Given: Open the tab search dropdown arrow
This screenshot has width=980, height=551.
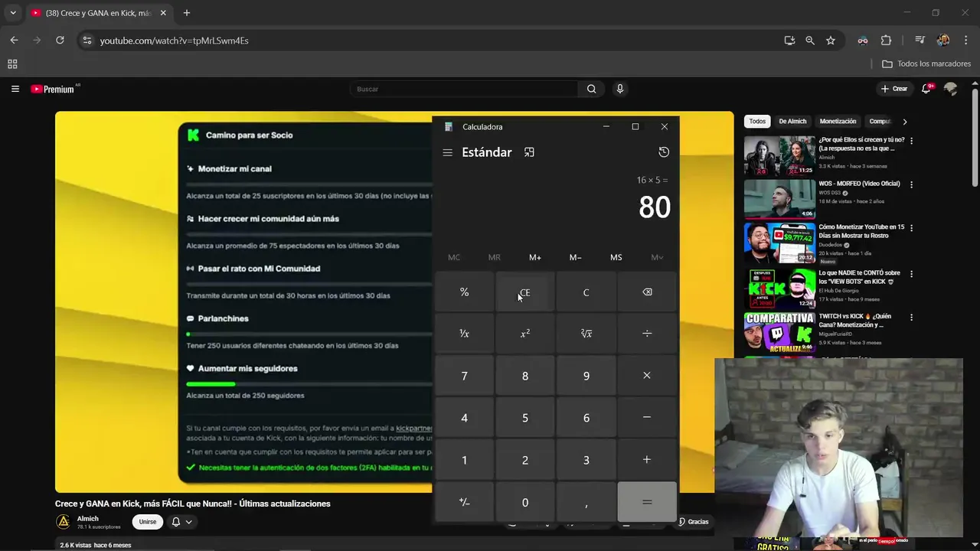Looking at the screenshot, I should click(12, 13).
